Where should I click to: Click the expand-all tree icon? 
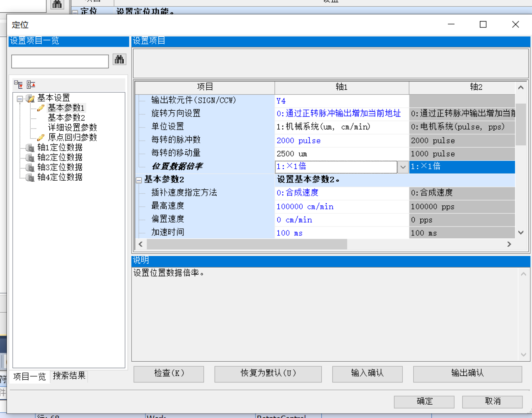point(18,85)
